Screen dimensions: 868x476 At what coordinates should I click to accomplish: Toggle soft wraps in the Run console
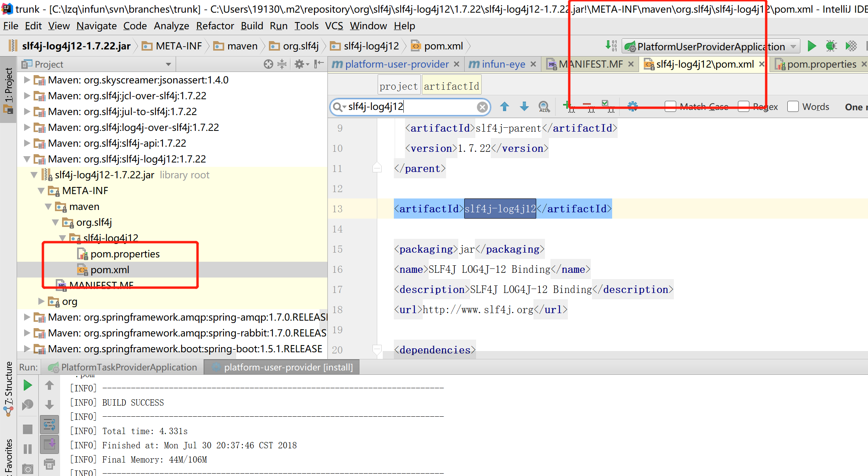49,425
